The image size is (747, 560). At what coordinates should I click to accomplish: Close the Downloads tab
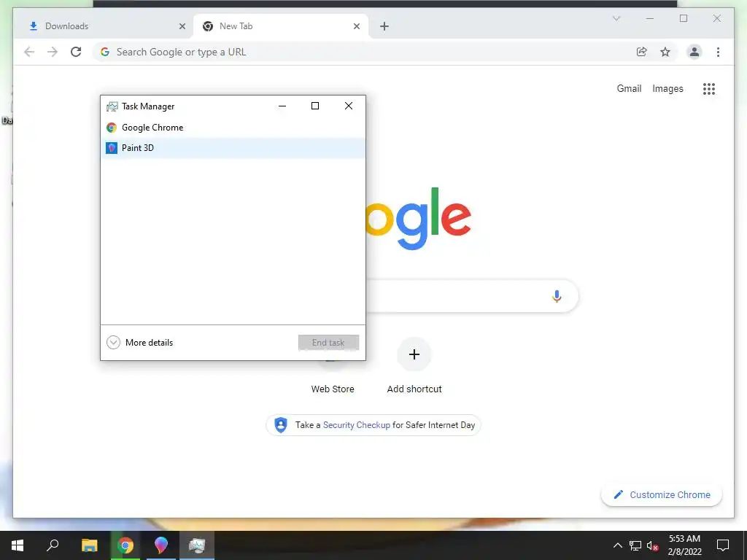[x=182, y=26]
